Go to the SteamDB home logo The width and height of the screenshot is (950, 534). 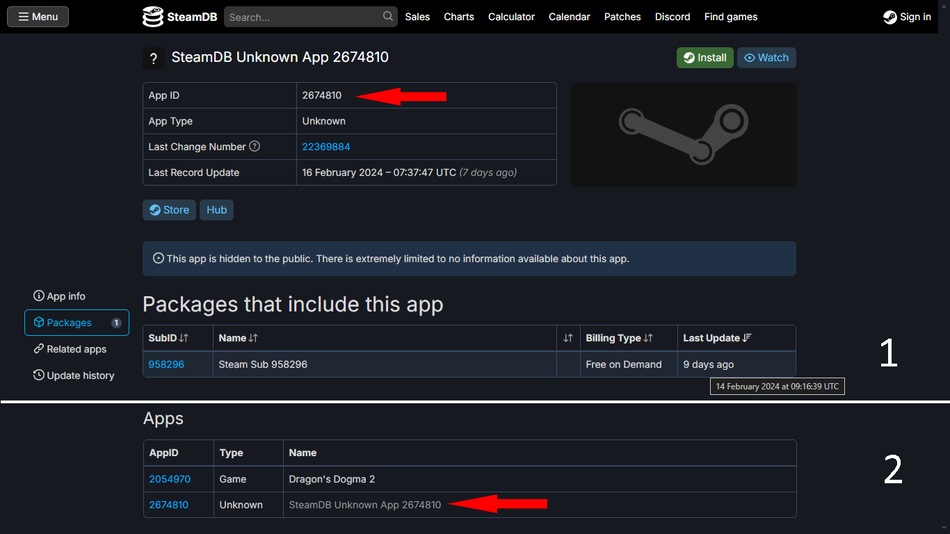pyautogui.click(x=179, y=16)
